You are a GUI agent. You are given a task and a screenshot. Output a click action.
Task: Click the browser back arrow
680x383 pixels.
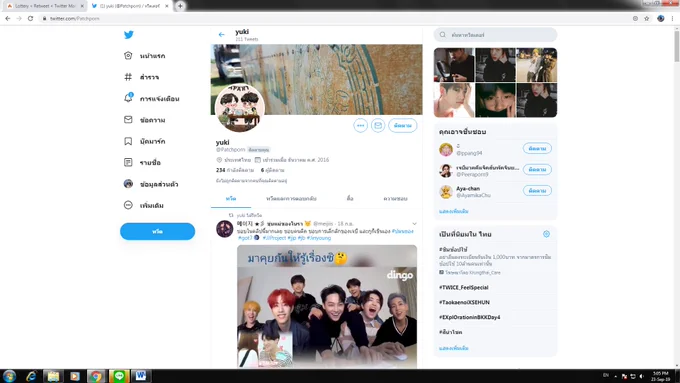[8, 18]
